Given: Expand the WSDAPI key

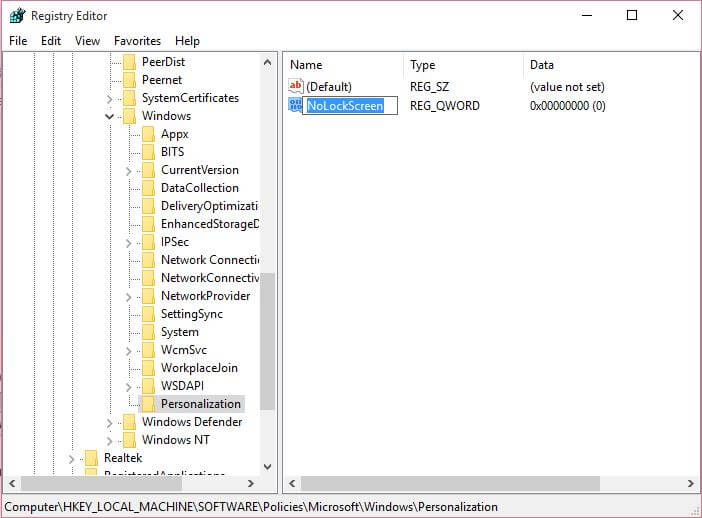Looking at the screenshot, I should coord(129,386).
